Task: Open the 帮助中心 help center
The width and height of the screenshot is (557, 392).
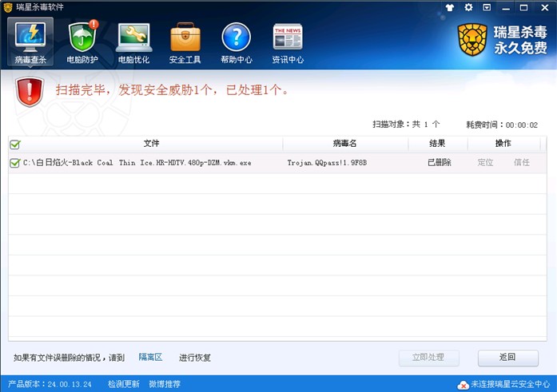Action: tap(236, 42)
